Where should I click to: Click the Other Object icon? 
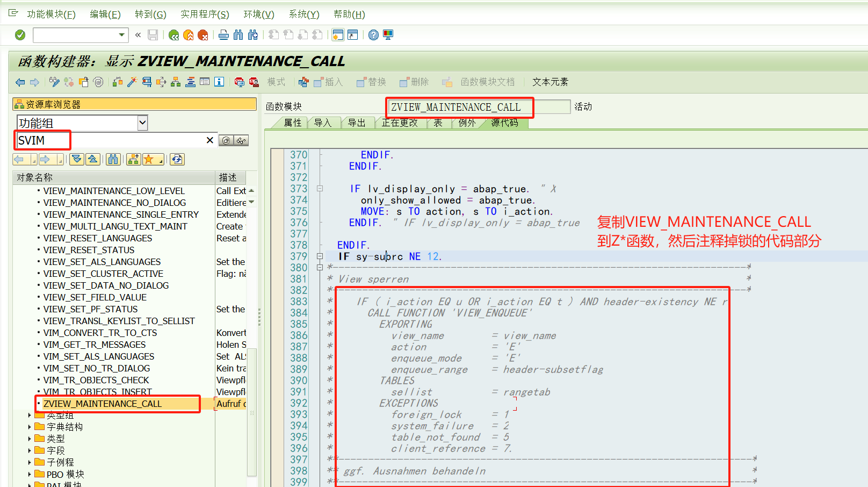[83, 82]
